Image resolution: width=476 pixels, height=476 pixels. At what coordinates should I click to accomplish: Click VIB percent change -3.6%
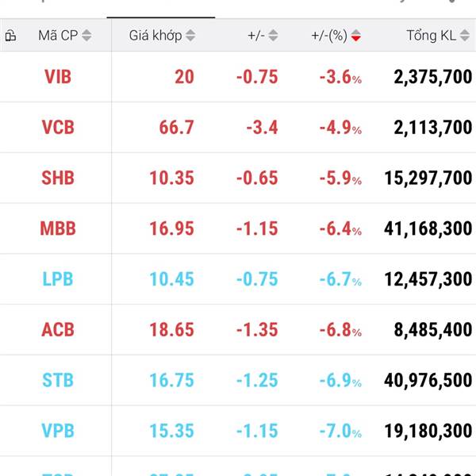coord(340,76)
